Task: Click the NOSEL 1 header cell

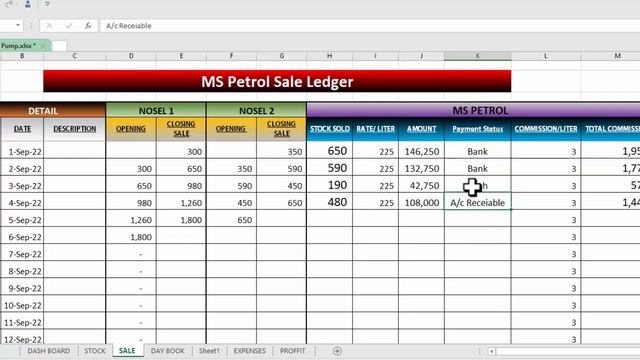Action: (x=156, y=111)
